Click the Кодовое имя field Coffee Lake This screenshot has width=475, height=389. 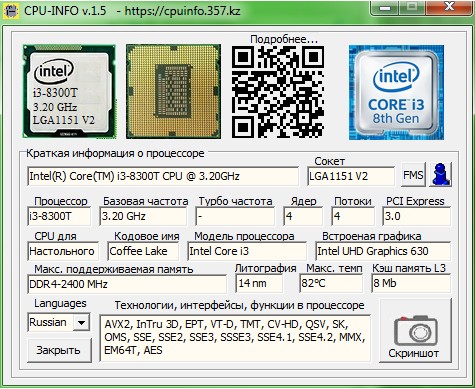pos(143,251)
